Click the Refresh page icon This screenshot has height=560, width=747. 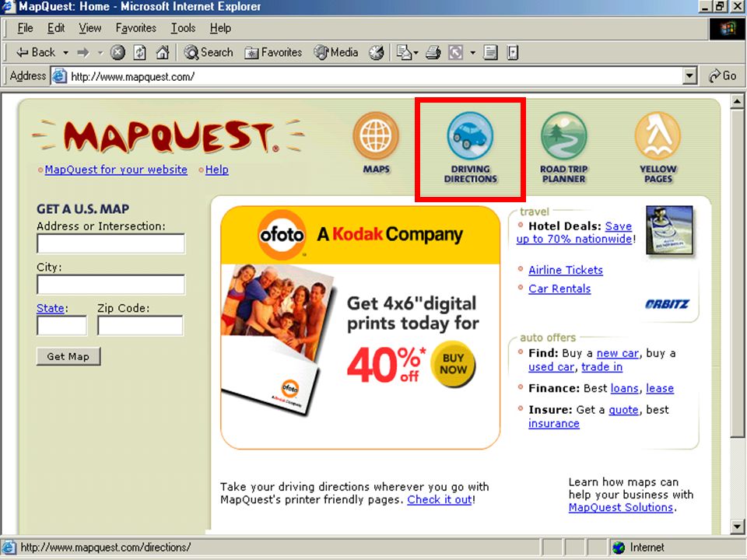click(139, 52)
